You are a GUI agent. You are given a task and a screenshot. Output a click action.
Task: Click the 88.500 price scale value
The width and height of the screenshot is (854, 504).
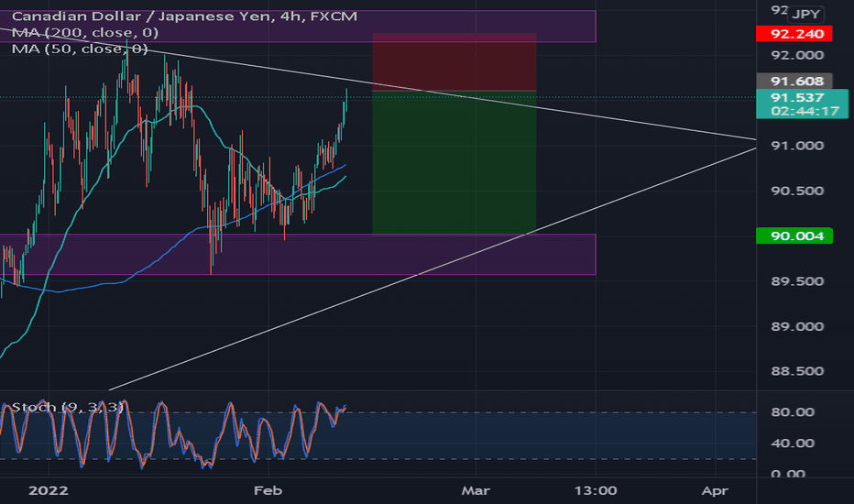tap(797, 371)
